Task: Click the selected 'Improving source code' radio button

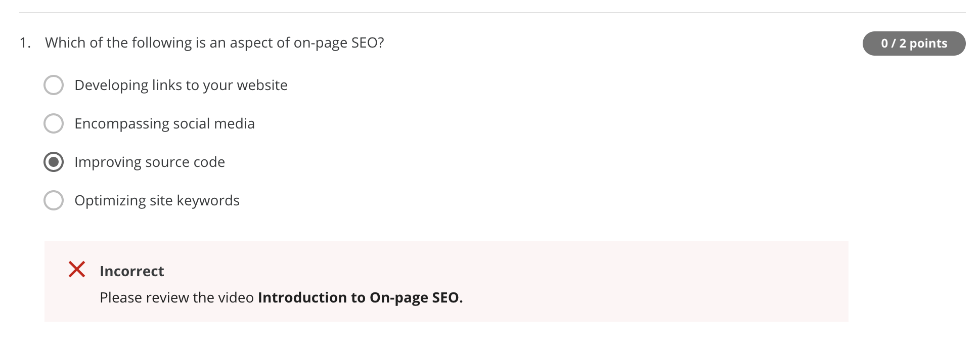Action: tap(54, 162)
